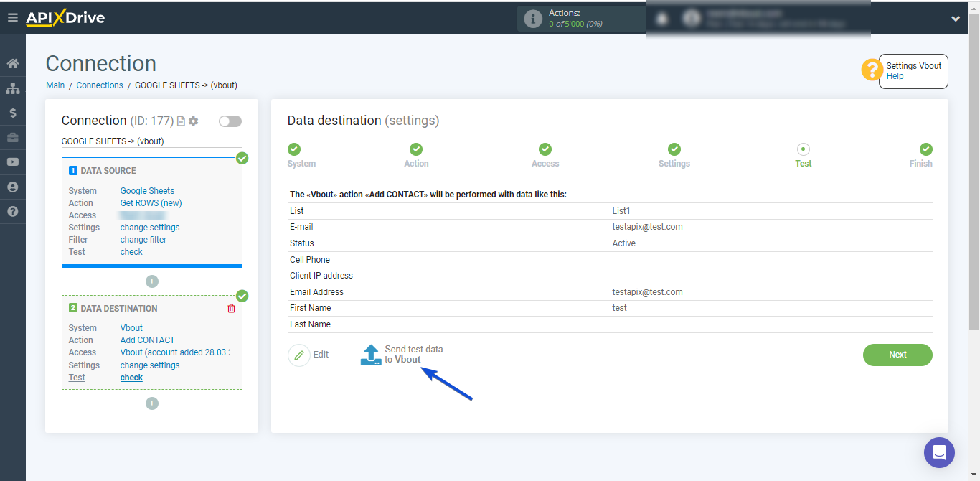Go to the Access step
The height and width of the screenshot is (481, 980).
pyautogui.click(x=545, y=149)
